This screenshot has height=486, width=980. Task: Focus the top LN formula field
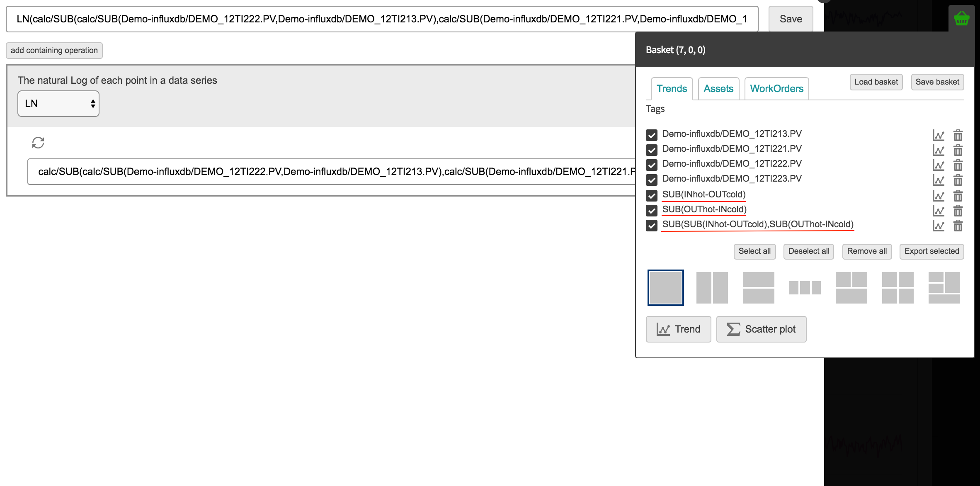pos(382,19)
